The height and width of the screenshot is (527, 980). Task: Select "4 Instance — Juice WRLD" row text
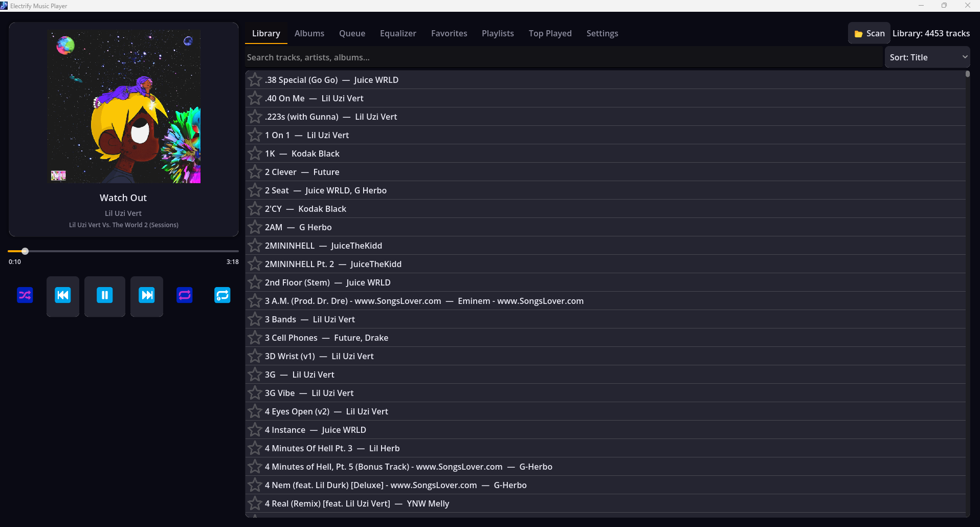coord(316,430)
